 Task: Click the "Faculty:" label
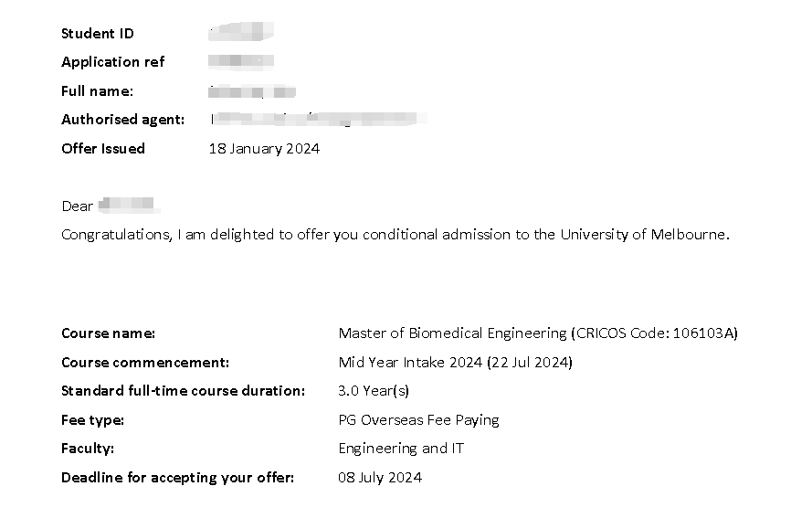click(x=88, y=449)
